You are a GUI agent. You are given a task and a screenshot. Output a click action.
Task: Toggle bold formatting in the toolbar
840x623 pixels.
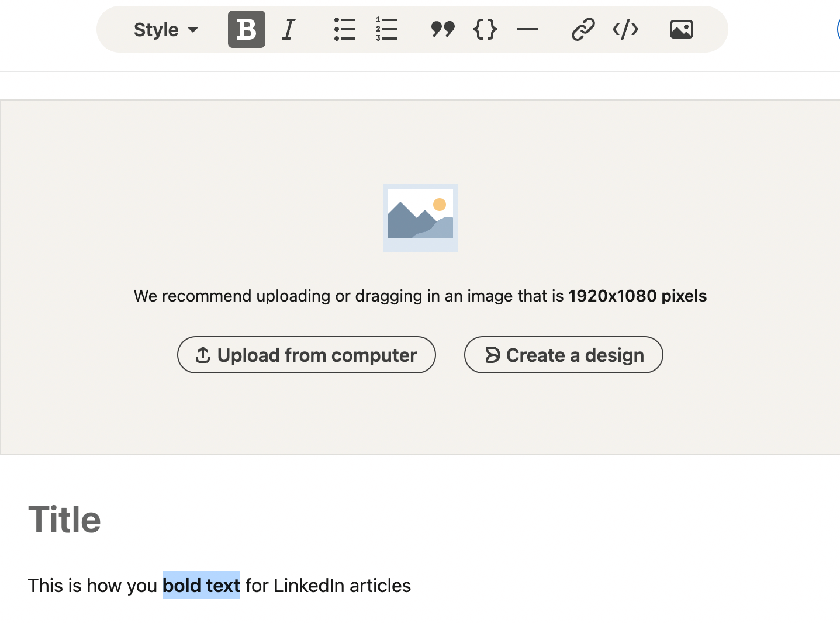(246, 29)
